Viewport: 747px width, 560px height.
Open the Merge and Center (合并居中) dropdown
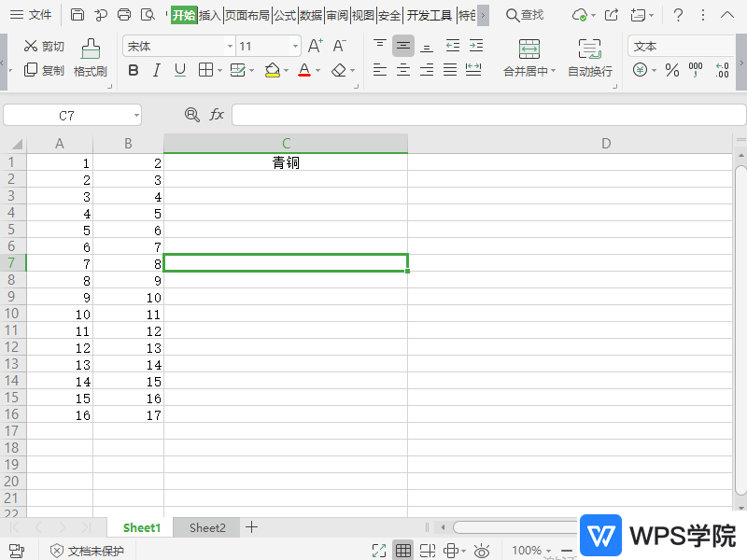tap(553, 72)
